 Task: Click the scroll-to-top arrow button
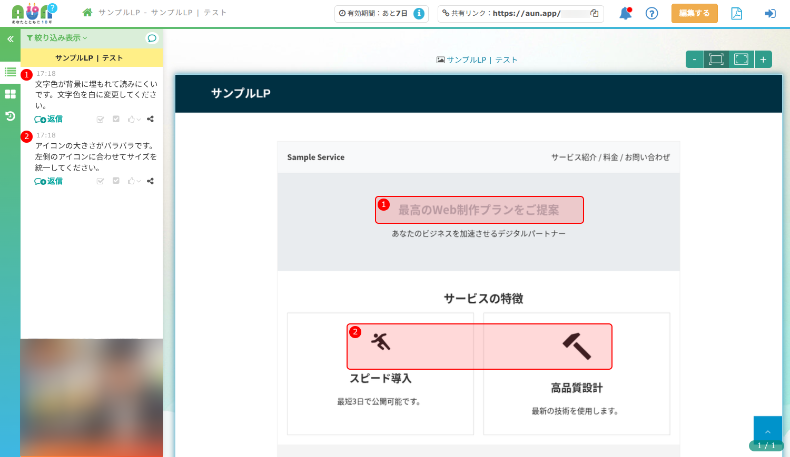[767, 429]
